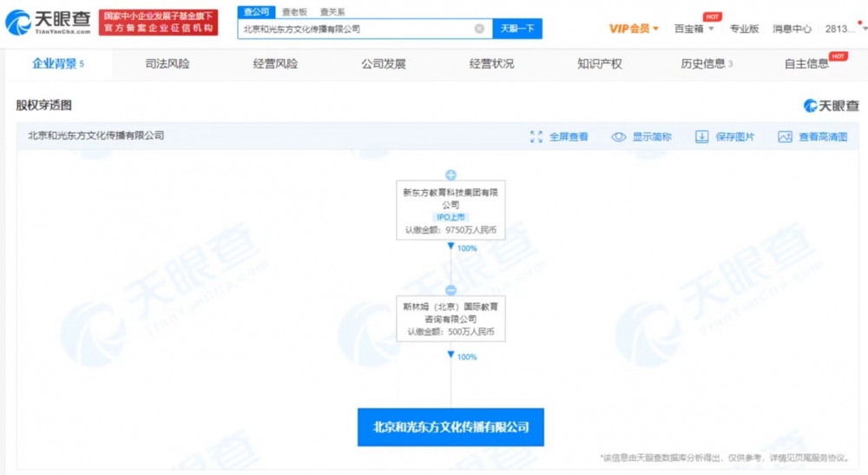
Task: Click 查看高清图 text link
Action: pyautogui.click(x=823, y=136)
